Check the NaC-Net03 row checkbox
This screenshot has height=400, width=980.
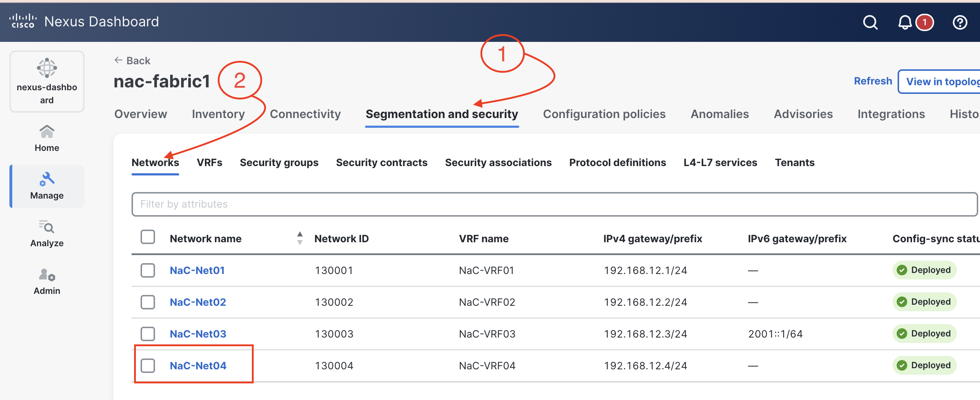coord(147,334)
